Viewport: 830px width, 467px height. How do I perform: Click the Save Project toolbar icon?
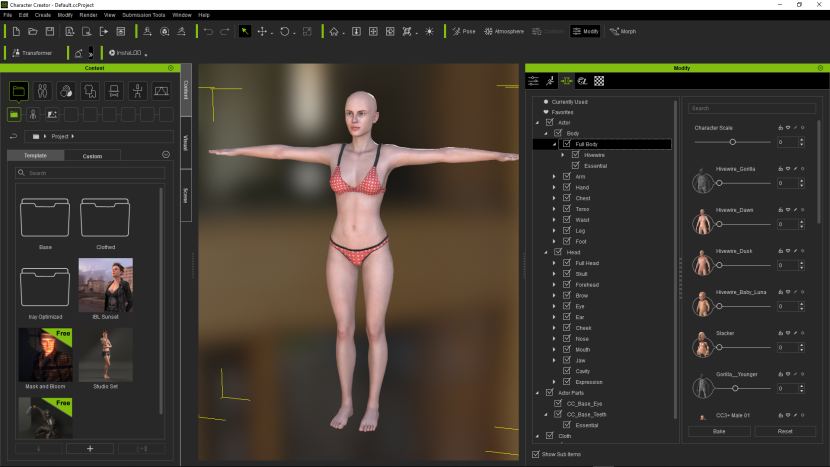(50, 32)
